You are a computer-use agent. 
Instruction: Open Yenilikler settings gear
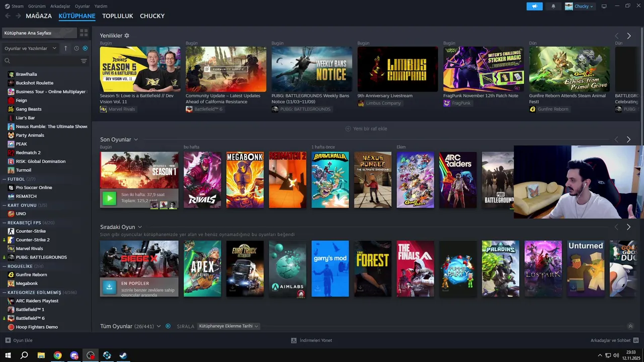[127, 36]
